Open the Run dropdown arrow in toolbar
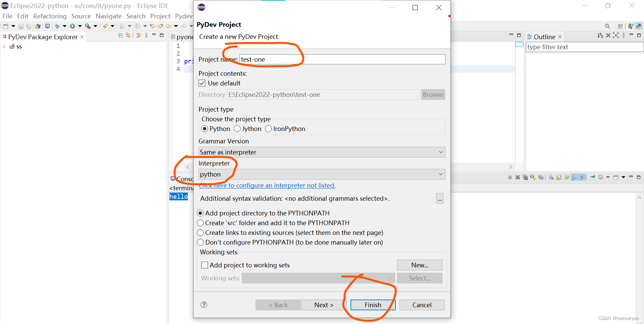Screen dimensions: 644x324 coord(80,26)
